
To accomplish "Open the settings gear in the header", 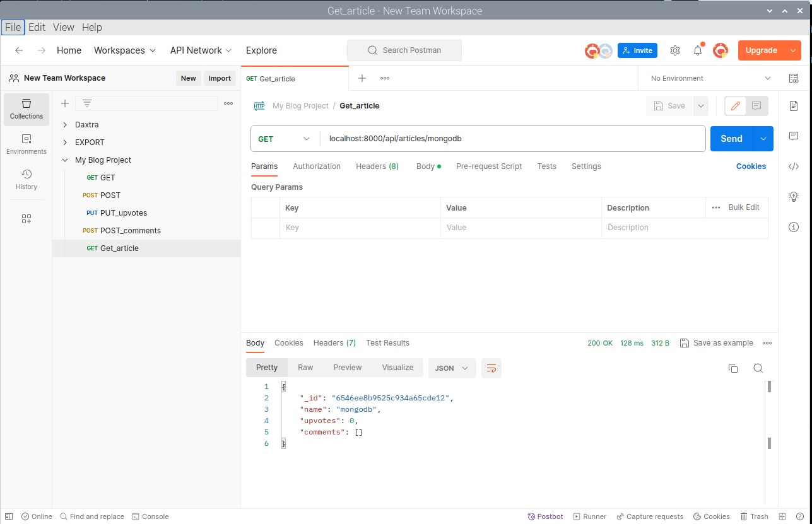I will pyautogui.click(x=675, y=50).
